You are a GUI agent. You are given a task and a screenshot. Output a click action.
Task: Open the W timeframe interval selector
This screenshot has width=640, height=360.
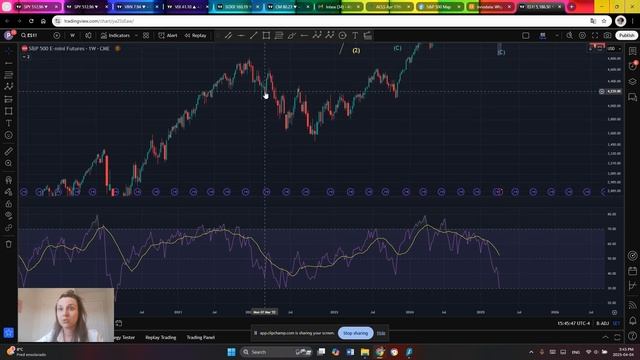point(72,36)
